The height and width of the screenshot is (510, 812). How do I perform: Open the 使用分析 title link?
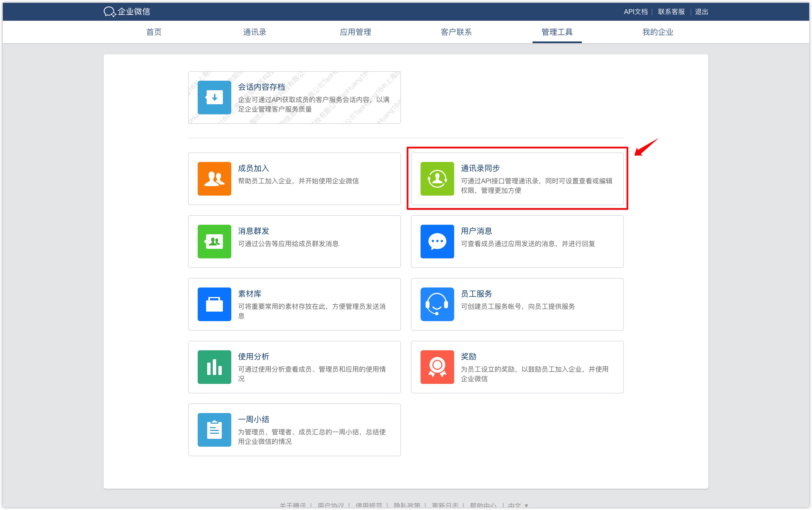[253, 356]
